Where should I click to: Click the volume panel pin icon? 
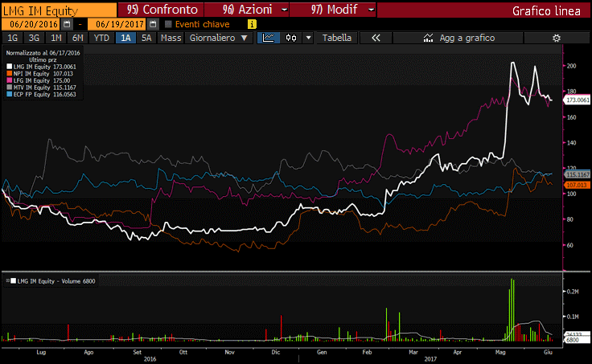click(7, 280)
